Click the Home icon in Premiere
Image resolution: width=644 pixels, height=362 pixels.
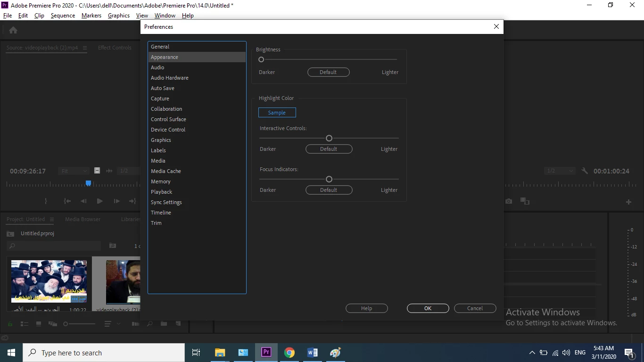coord(13,30)
